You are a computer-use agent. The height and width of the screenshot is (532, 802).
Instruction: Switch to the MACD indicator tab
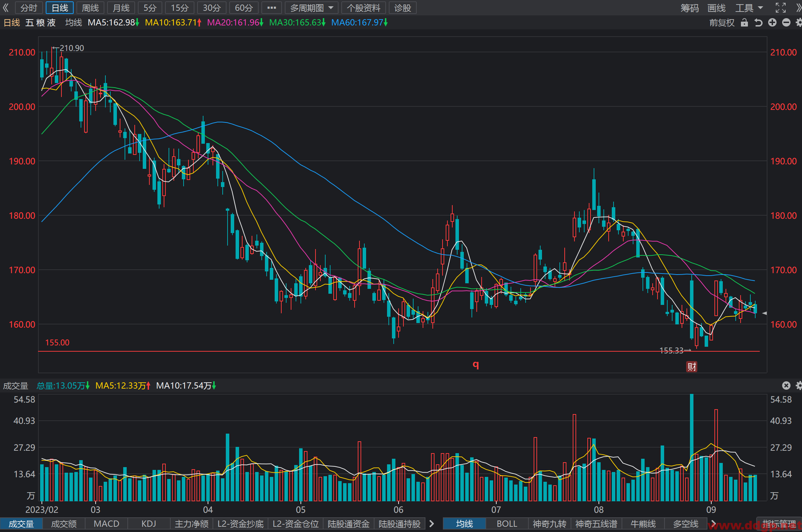click(106, 524)
